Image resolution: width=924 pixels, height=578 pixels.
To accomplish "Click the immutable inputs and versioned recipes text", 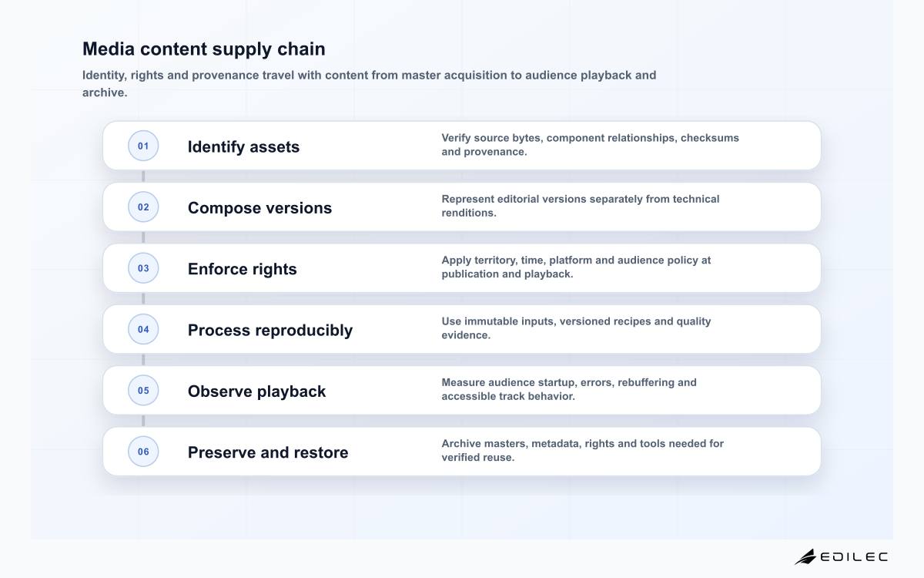I will 576,328.
